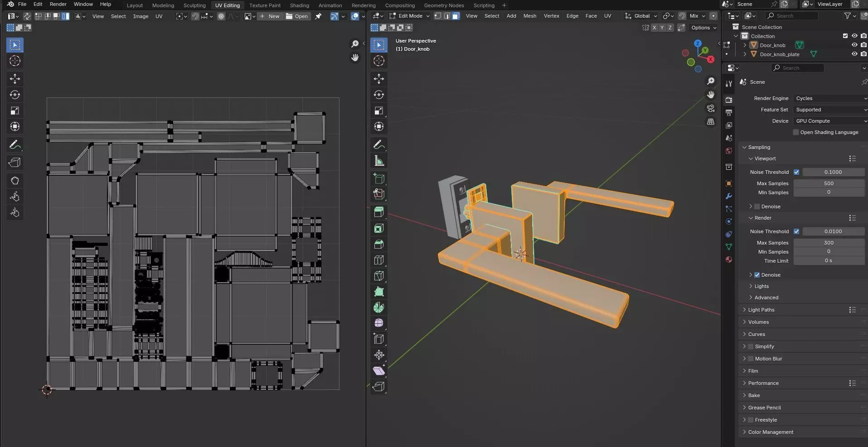Click the zoom magnifier in the UV editor

click(355, 44)
